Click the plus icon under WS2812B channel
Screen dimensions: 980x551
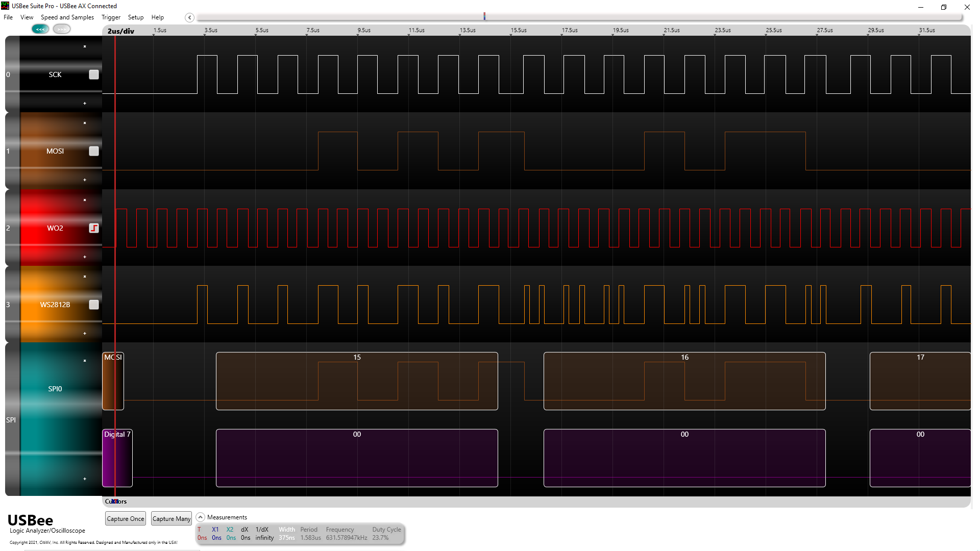pos(85,334)
